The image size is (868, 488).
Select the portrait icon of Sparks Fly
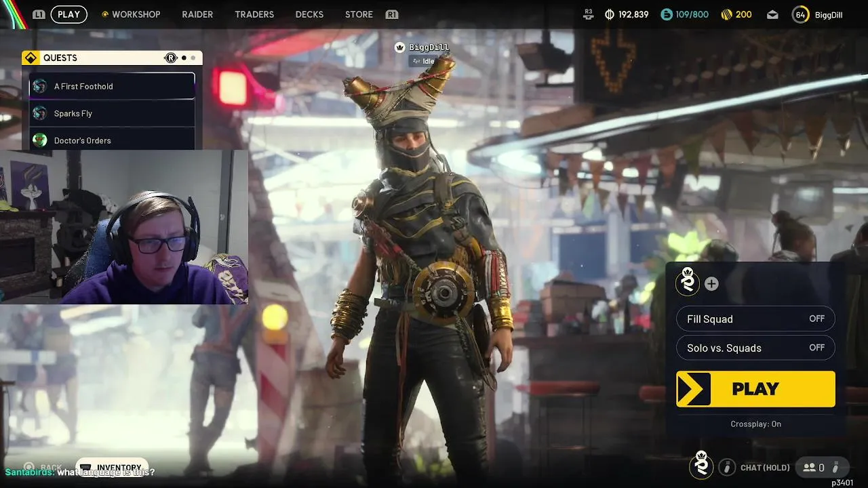[x=40, y=113]
